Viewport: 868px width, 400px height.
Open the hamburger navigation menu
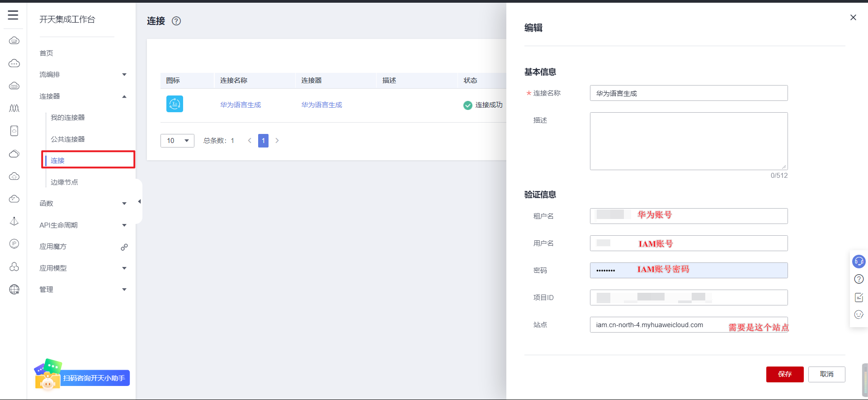click(x=13, y=15)
